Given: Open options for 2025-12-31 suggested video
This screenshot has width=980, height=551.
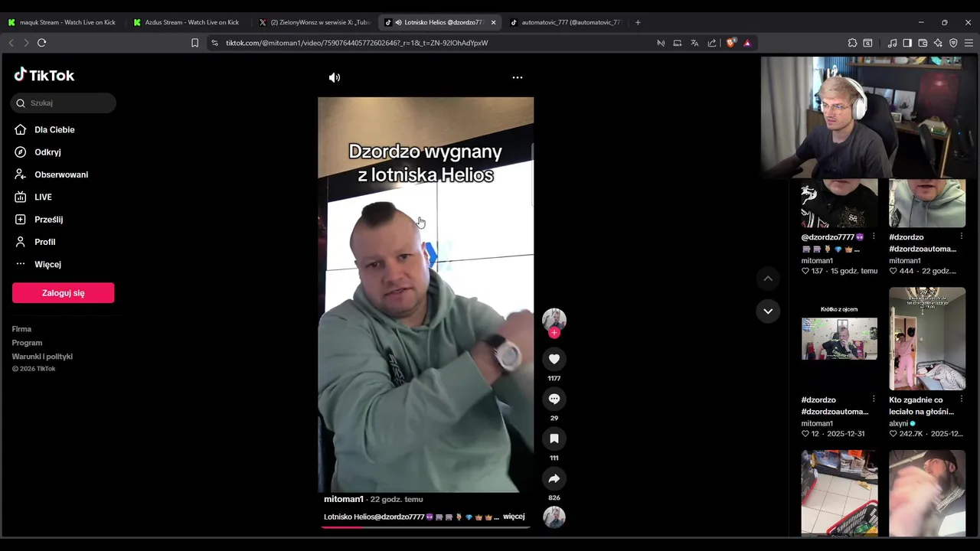Looking at the screenshot, I should point(874,399).
